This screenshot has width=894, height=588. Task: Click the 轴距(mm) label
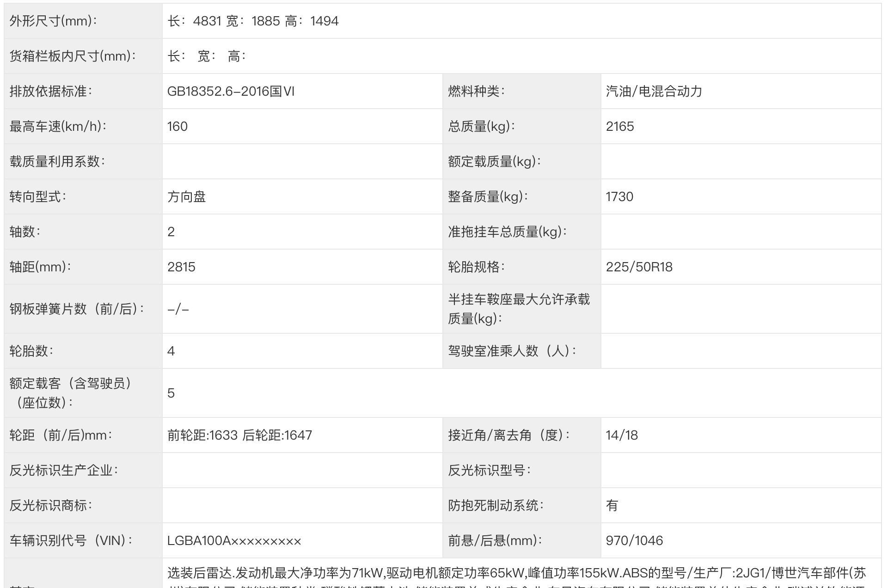coord(40,267)
